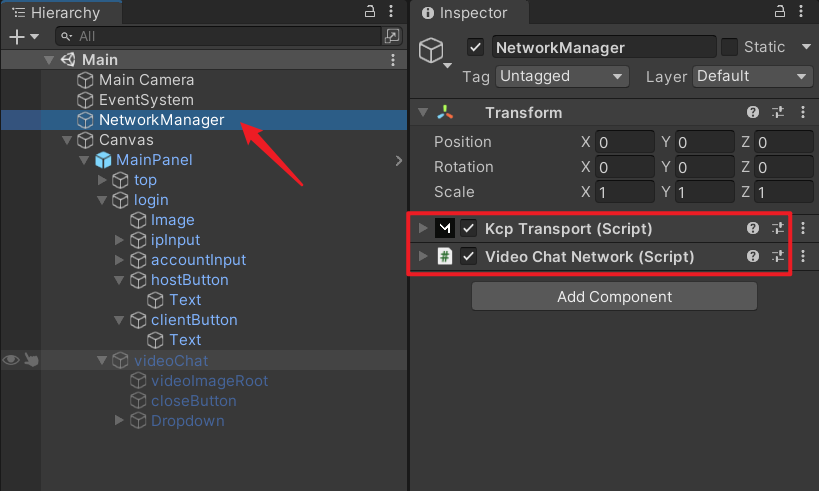Open Video Chat Network more options menu

tap(802, 256)
